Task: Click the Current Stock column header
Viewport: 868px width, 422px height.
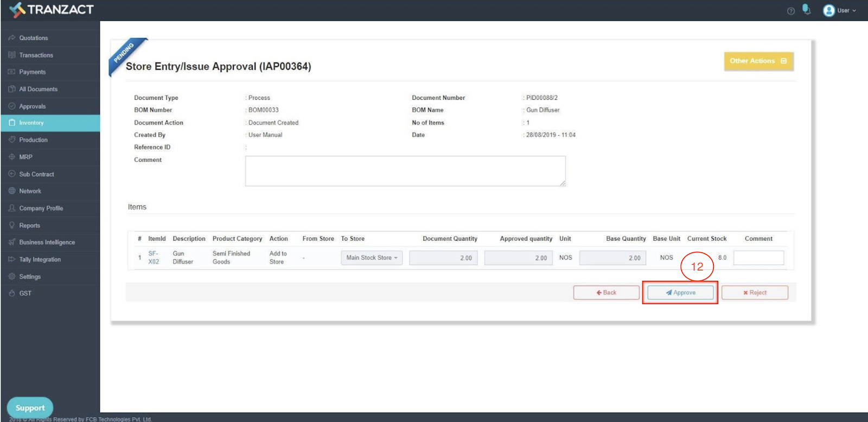Action: [706, 238]
